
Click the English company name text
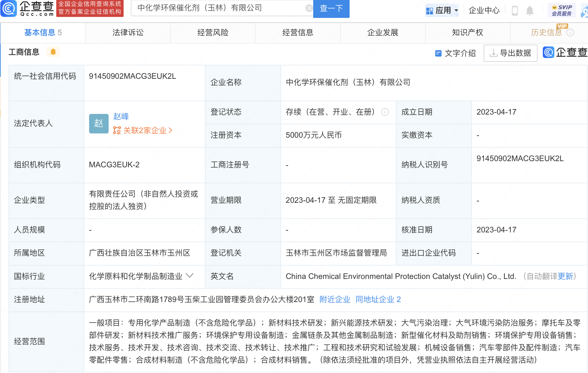(x=401, y=276)
